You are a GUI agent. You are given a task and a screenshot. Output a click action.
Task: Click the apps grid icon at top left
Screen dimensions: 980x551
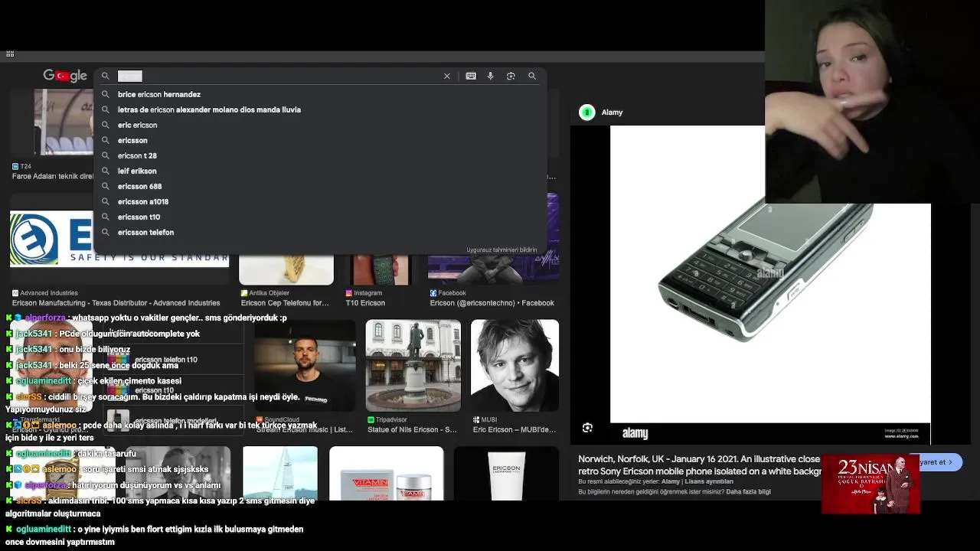pos(10,54)
